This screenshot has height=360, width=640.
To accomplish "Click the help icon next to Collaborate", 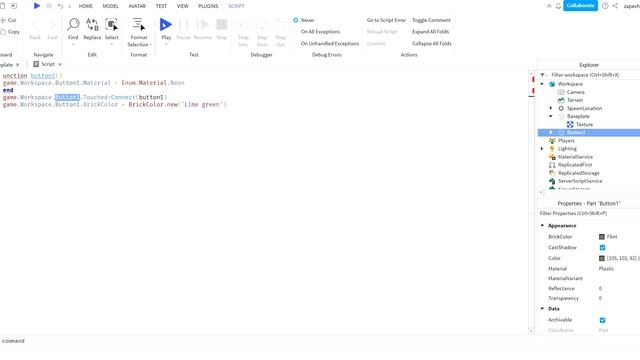I will tap(605, 6).
